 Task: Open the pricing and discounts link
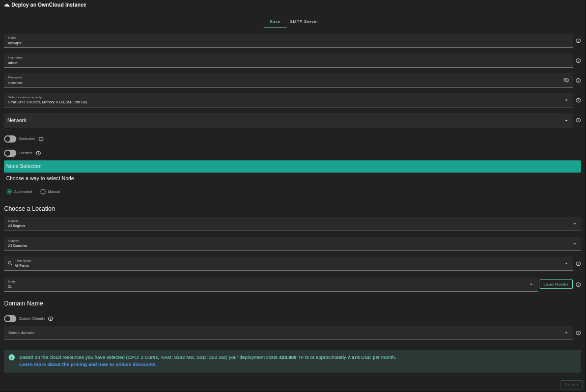(x=88, y=365)
